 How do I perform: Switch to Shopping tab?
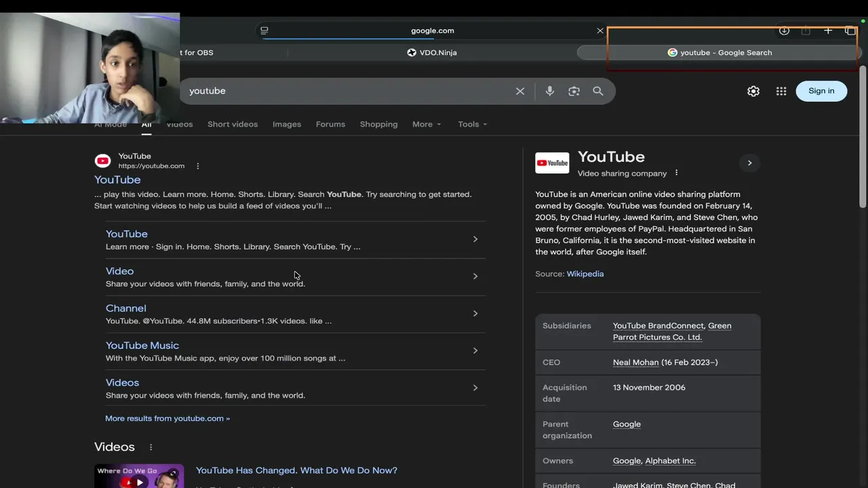pos(378,124)
